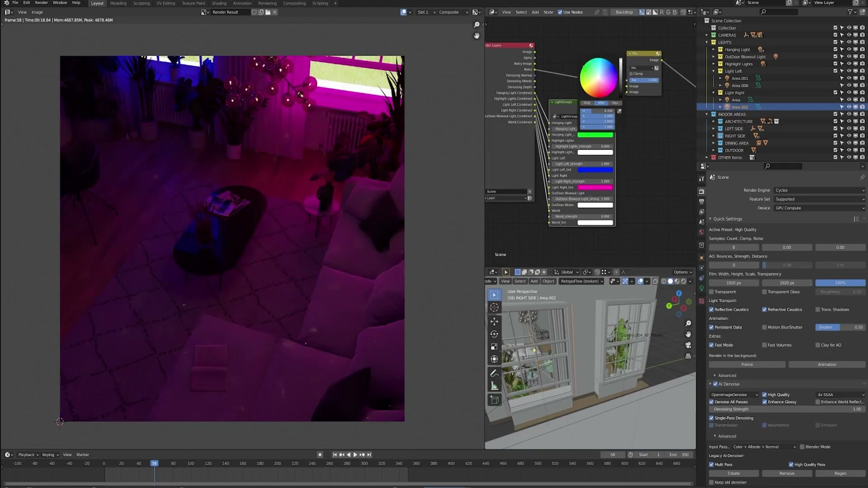Image resolution: width=868 pixels, height=488 pixels.
Task: Open the compositor Node menu
Action: [548, 12]
